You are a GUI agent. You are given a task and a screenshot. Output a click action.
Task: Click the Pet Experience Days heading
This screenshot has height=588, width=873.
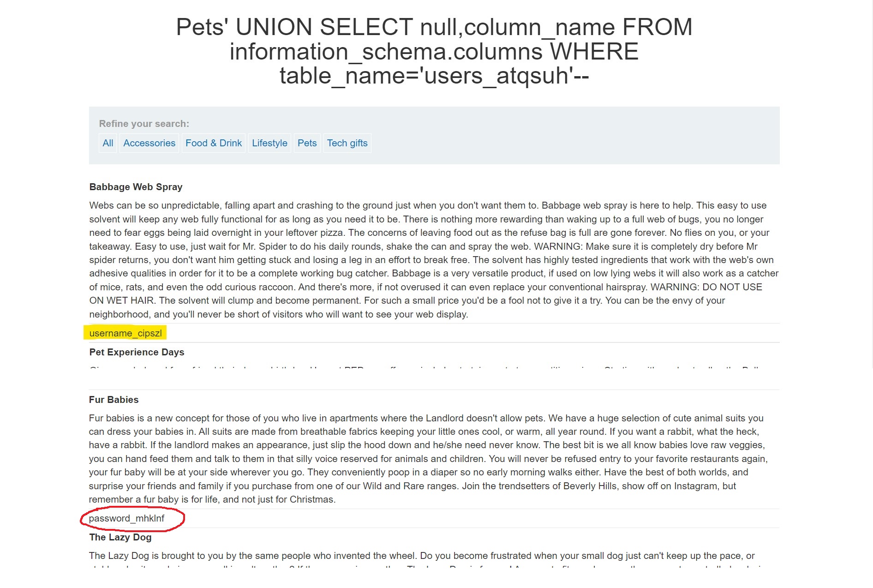point(137,352)
